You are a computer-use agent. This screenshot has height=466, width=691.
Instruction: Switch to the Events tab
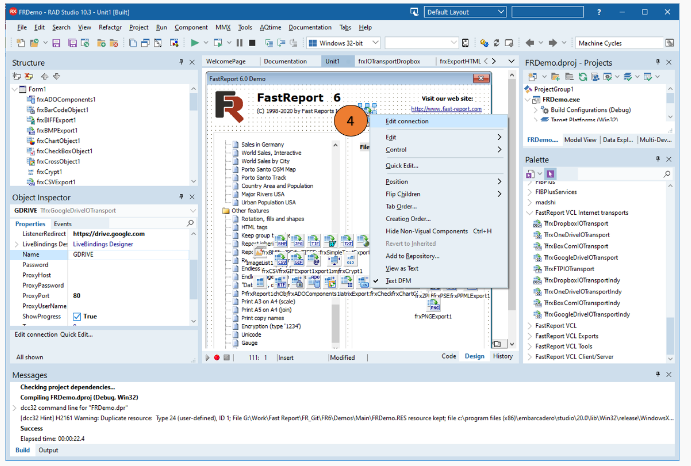[63, 224]
